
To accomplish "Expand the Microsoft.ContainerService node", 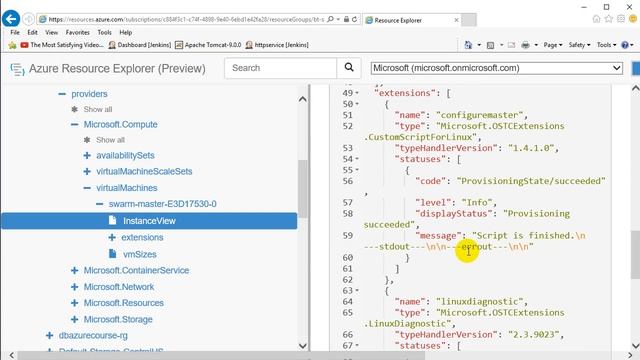I will [74, 271].
